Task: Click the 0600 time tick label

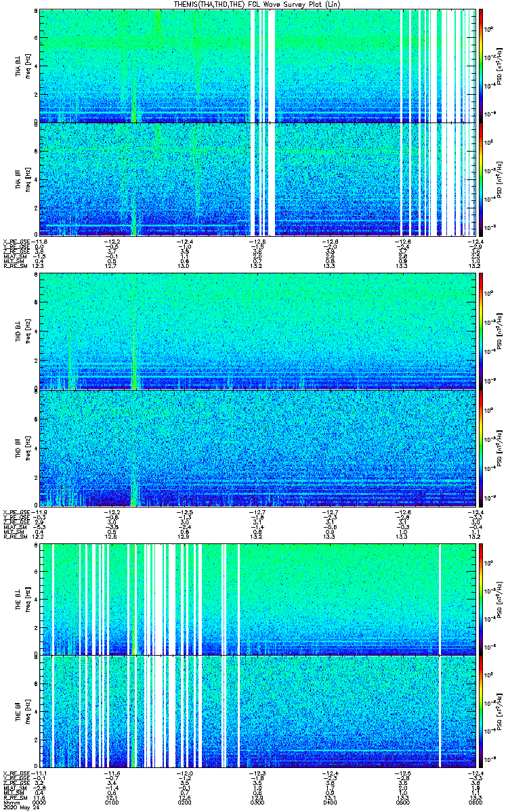Action: (x=475, y=801)
